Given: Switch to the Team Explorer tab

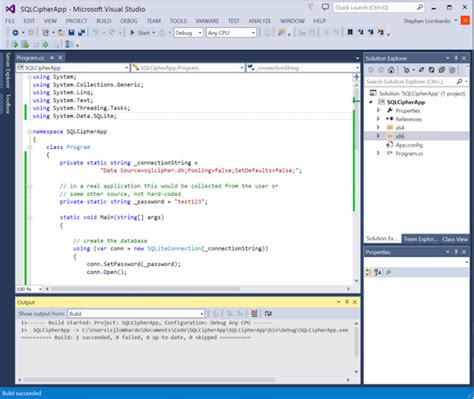Looking at the screenshot, I should pyautogui.click(x=420, y=239).
